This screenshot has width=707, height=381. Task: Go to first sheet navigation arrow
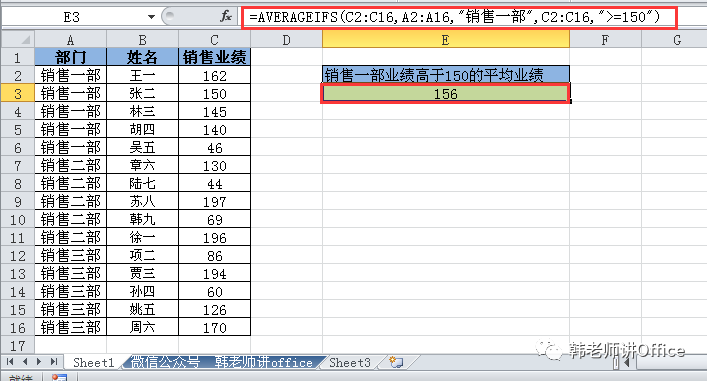(10, 362)
